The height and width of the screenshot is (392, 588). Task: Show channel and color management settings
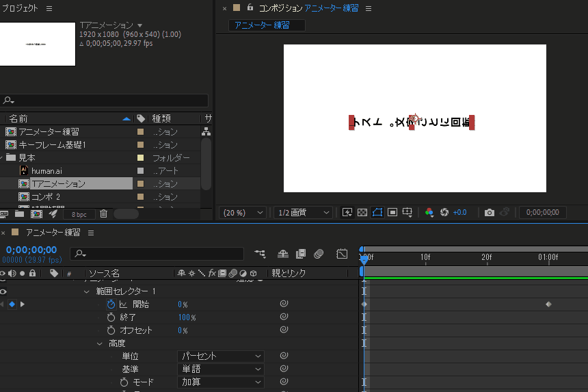(429, 213)
